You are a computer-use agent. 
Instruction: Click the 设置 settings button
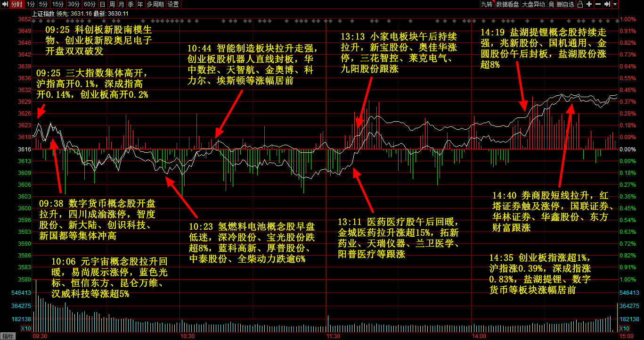173,4
